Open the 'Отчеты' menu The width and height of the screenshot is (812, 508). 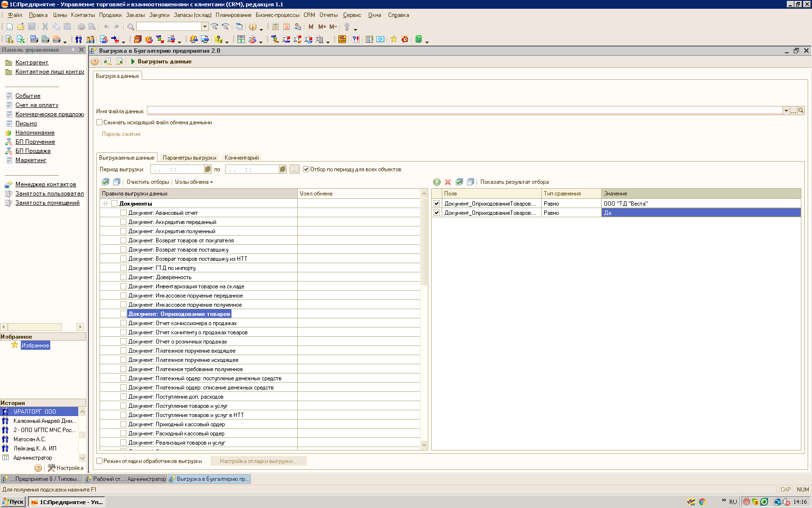pyautogui.click(x=328, y=15)
